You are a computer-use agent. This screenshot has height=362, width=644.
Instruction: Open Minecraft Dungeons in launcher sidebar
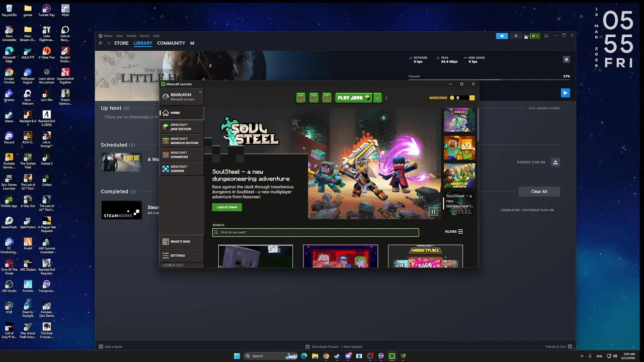182,155
